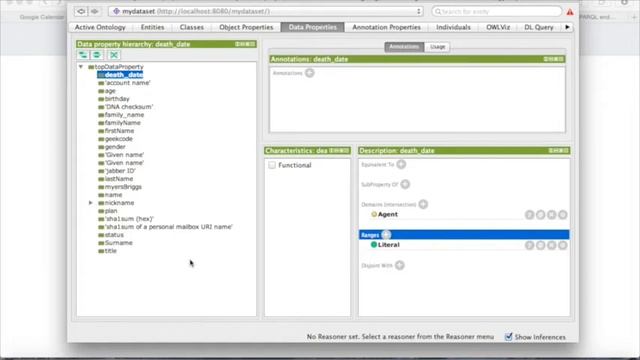Image resolution: width=640 pixels, height=360 pixels.
Task: Click the Add sub property icon
Action: tap(83, 55)
